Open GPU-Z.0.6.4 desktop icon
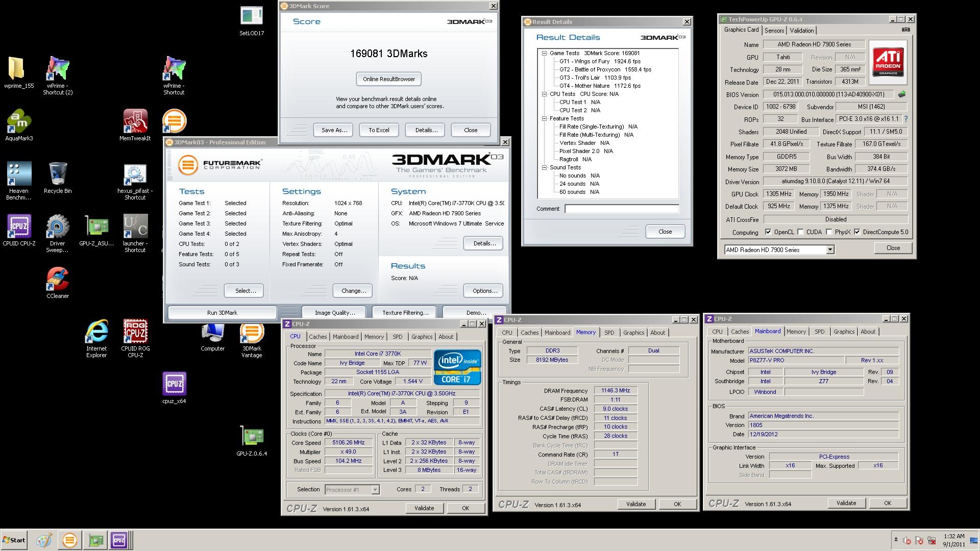Screen dimensions: 980x551 (251, 440)
